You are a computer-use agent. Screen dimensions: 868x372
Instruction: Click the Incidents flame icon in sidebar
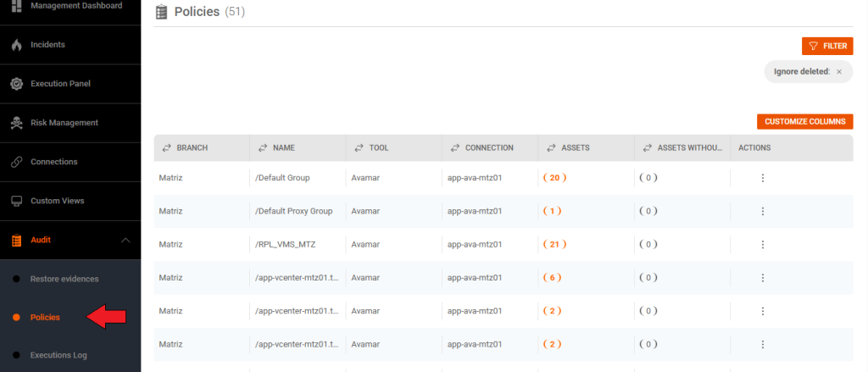pyautogui.click(x=16, y=45)
